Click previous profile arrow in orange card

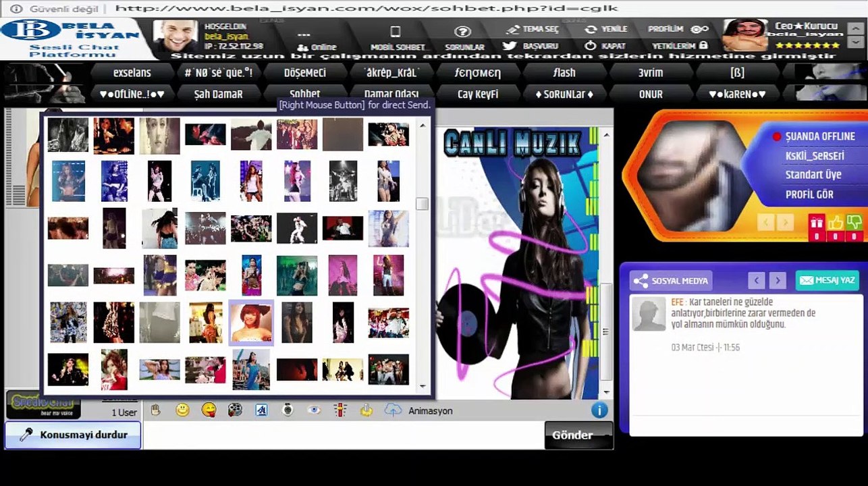coord(765,221)
